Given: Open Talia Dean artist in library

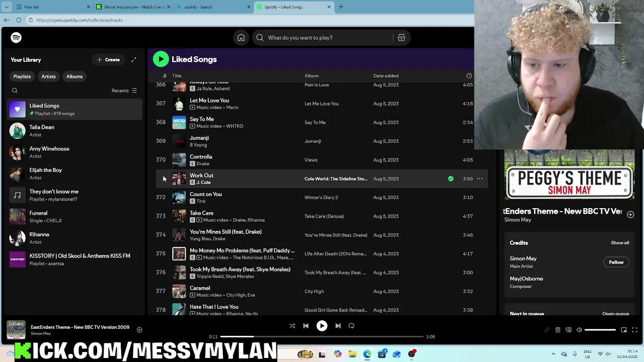Looking at the screenshot, I should [x=75, y=131].
